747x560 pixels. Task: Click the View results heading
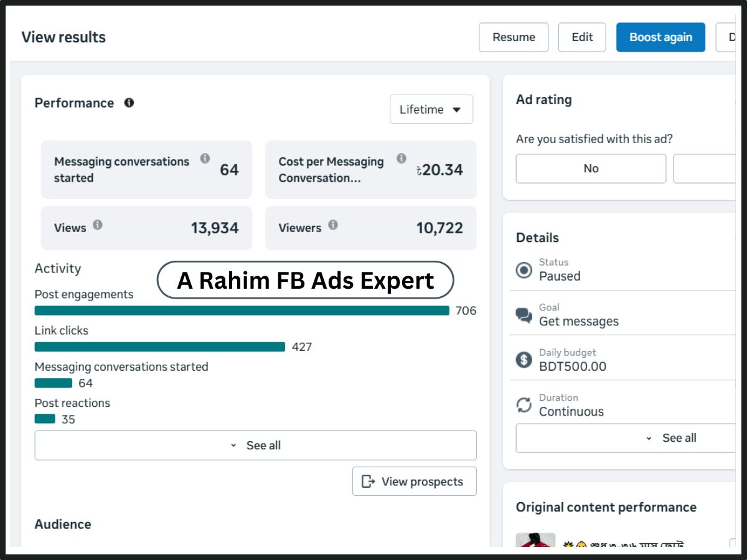pos(63,37)
